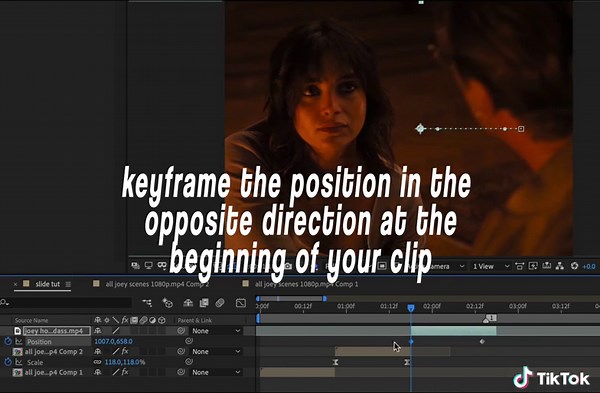The width and height of the screenshot is (600, 393).
Task: Click the shy switch column header icon
Action: pos(98,320)
